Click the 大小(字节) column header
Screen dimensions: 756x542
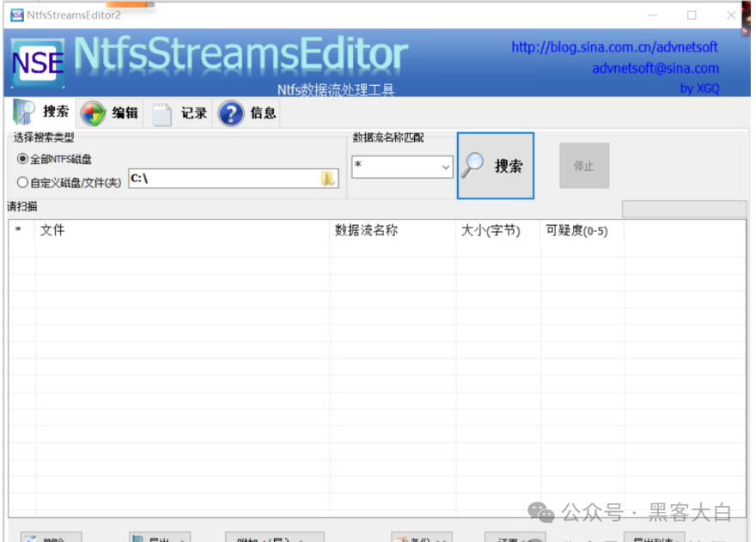pos(498,230)
